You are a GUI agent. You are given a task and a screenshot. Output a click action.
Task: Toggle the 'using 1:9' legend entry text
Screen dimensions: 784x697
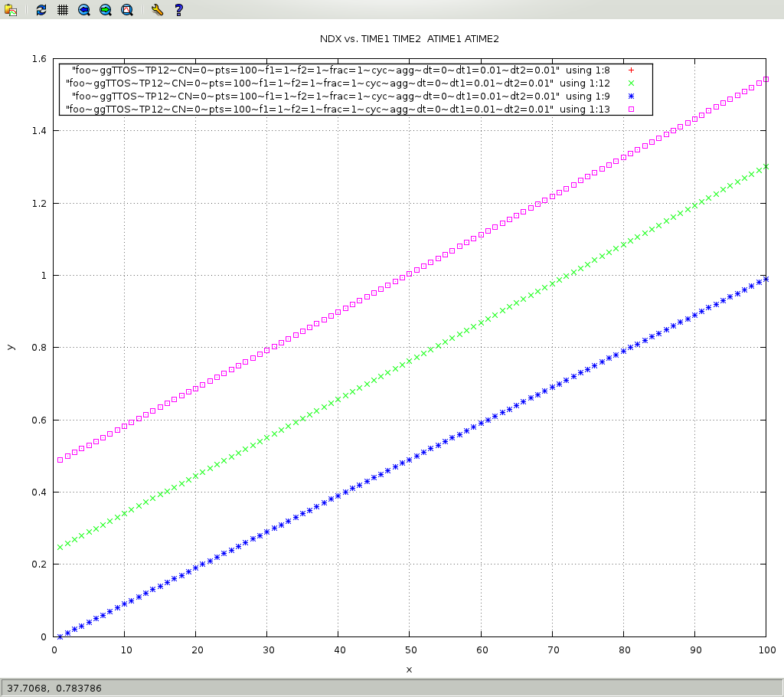(340, 96)
